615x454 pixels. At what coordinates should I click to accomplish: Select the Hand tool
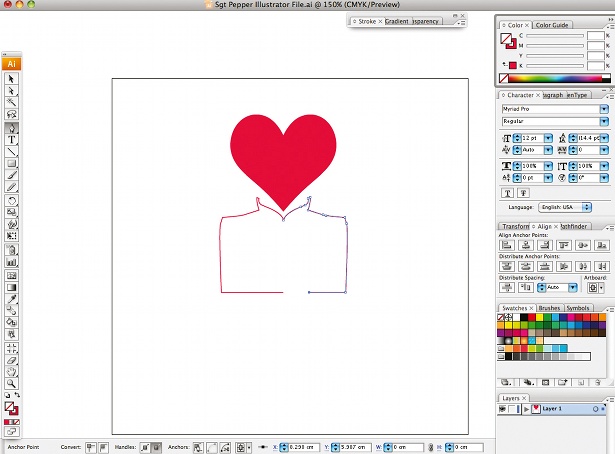11,372
